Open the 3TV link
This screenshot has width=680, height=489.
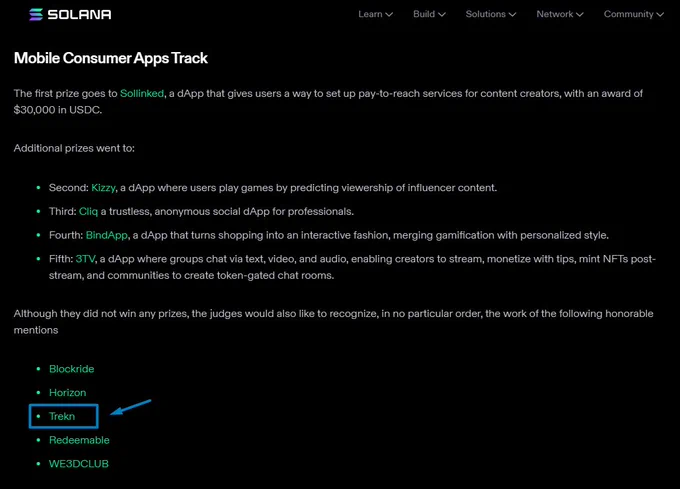pyautogui.click(x=85, y=259)
